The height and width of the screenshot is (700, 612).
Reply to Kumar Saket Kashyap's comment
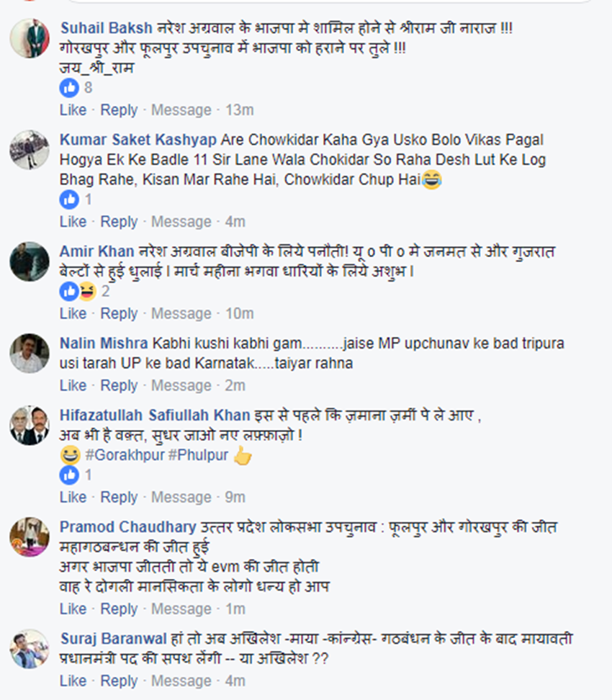click(119, 221)
